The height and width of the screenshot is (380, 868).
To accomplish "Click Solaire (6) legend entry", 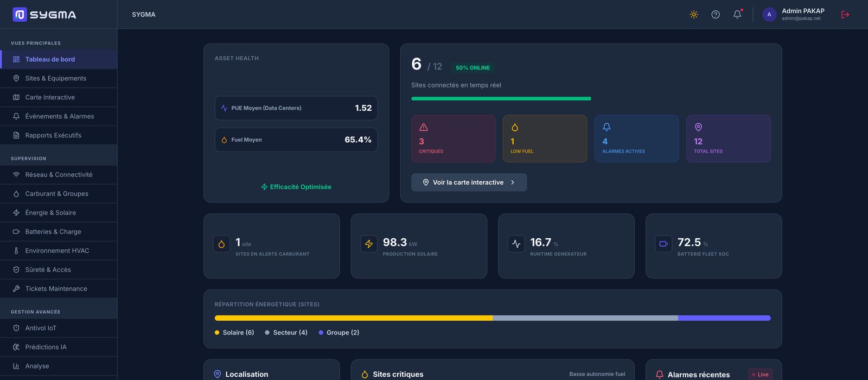I will [x=234, y=333].
